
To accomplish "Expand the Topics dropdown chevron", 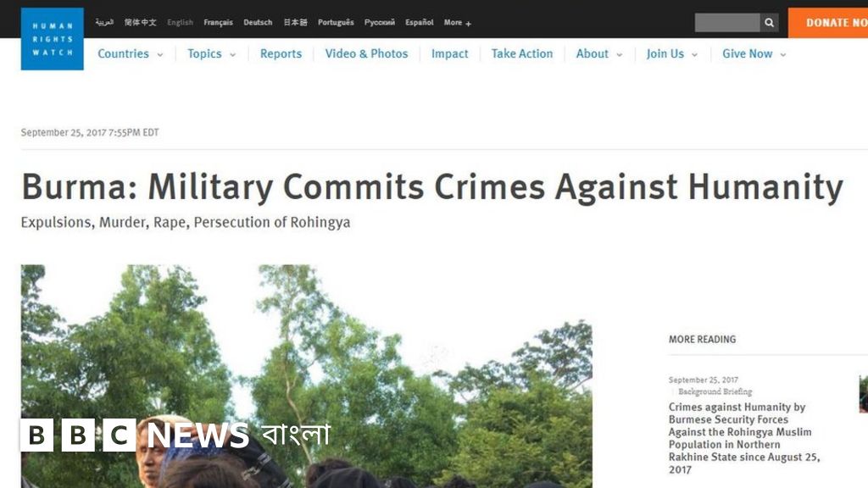I will 232,54.
